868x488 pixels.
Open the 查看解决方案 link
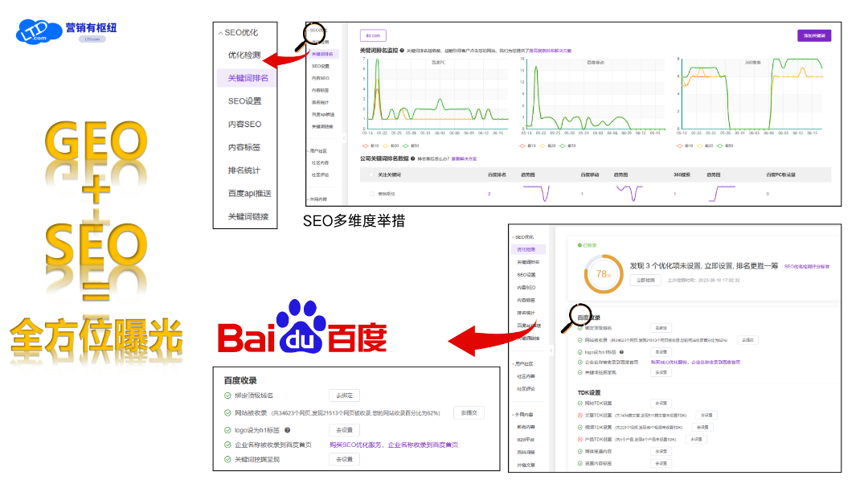point(464,159)
